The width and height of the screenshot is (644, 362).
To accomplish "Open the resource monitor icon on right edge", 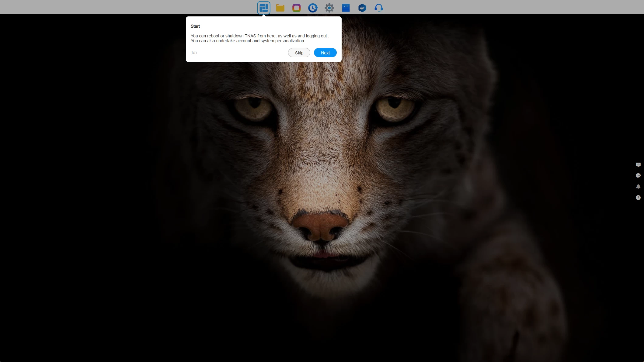I will 638,165.
